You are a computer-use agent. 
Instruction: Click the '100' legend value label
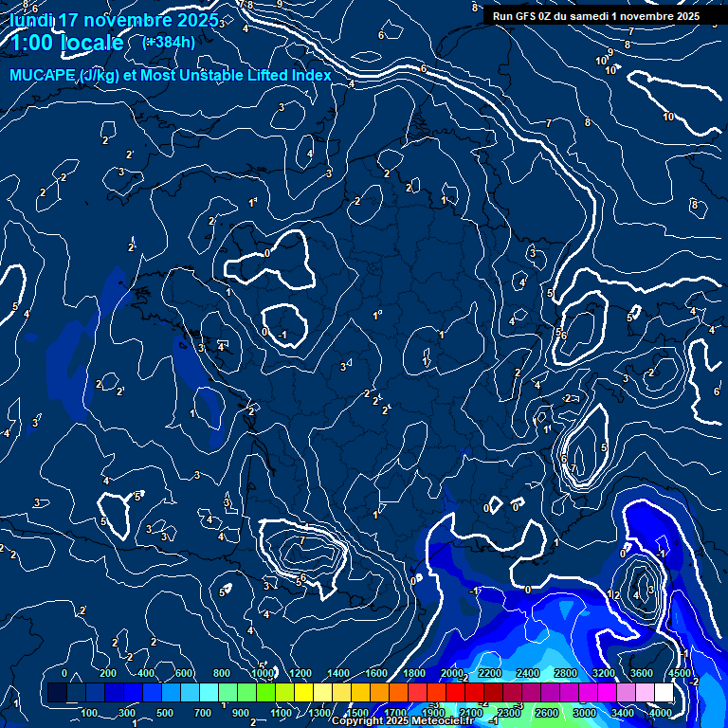coord(89,713)
